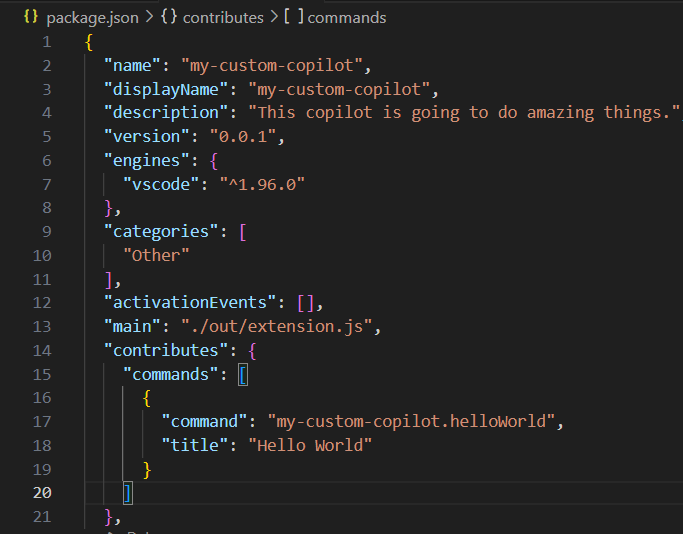Click line number 14 in the gutter

coord(40,350)
